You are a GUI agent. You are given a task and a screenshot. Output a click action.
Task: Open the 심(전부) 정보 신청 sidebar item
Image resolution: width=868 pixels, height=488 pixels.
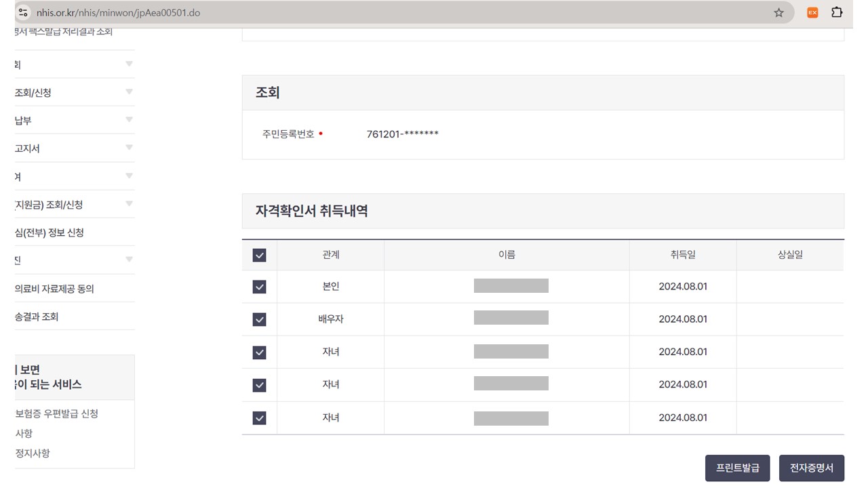[49, 232]
